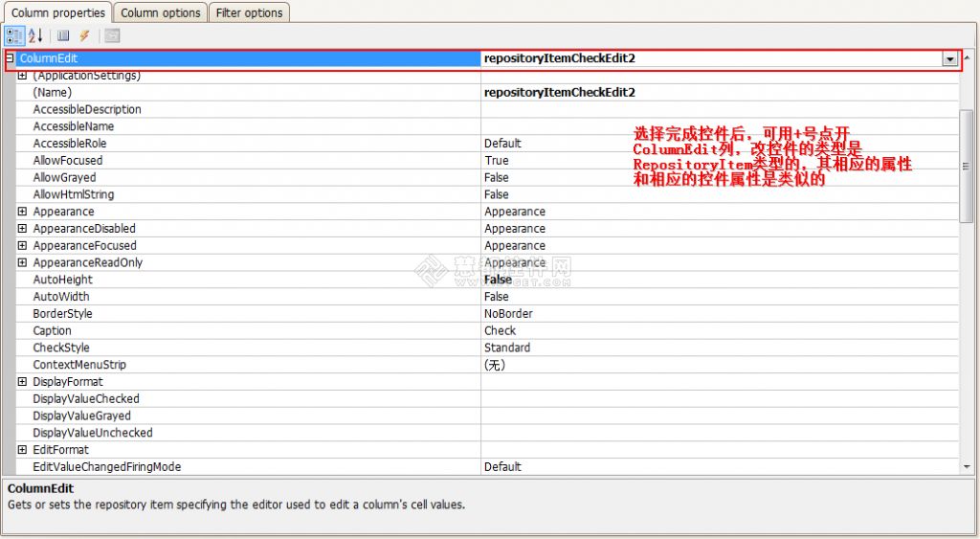Select the ColumnEdit property row
The width and height of the screenshot is (980, 539).
tap(249, 58)
